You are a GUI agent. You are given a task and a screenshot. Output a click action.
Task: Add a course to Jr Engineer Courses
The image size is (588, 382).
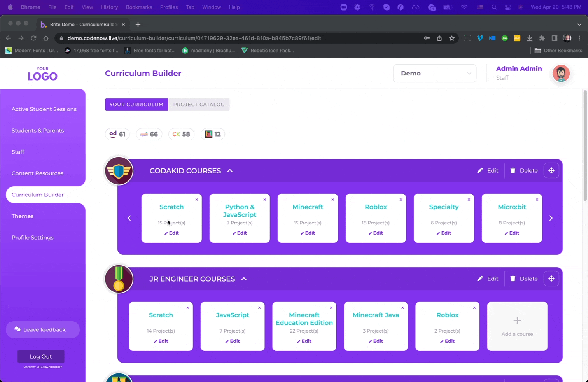[517, 326]
